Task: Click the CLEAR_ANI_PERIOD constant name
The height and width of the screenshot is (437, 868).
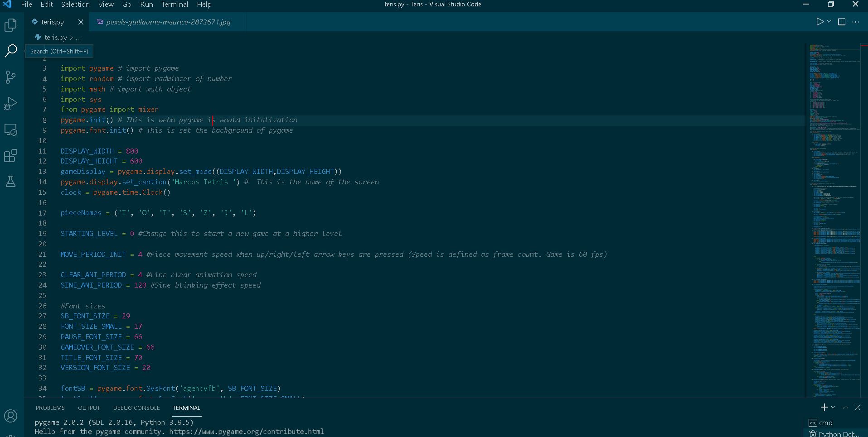Action: [93, 275]
